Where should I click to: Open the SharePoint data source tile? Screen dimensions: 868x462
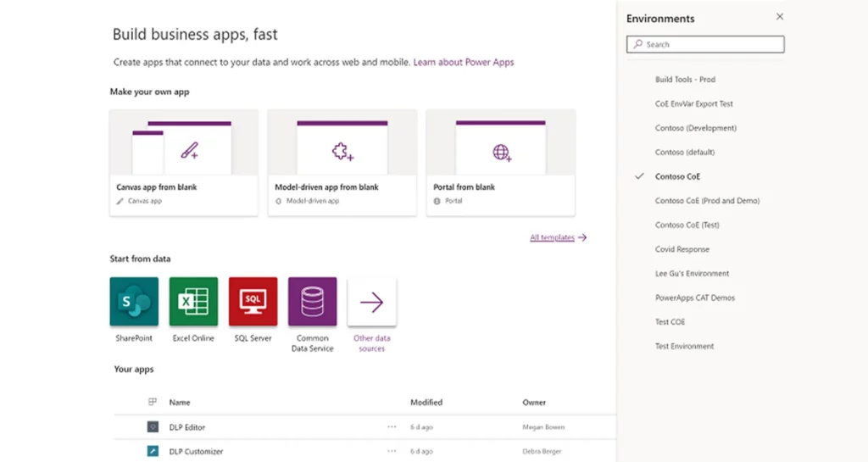pyautogui.click(x=134, y=301)
